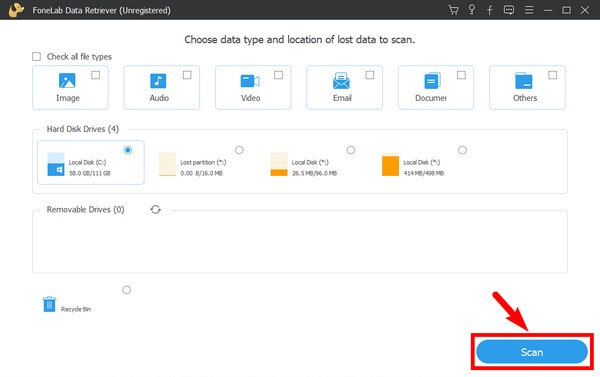600x377 pixels.
Task: Click the Document file type icon
Action: 432,81
